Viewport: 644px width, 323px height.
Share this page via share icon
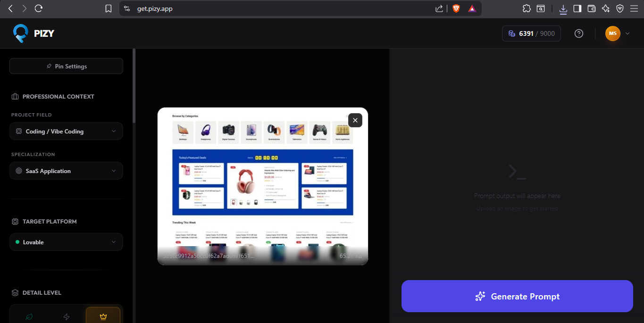click(x=439, y=8)
